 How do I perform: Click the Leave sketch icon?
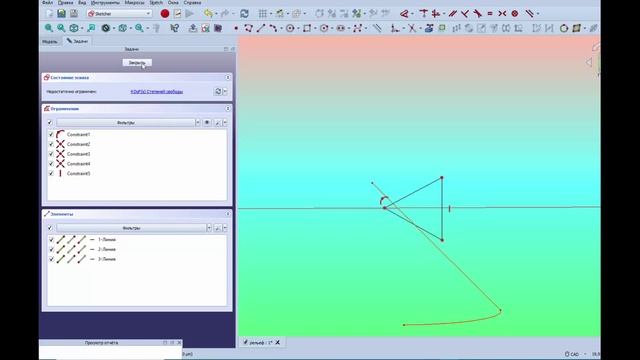193,28
